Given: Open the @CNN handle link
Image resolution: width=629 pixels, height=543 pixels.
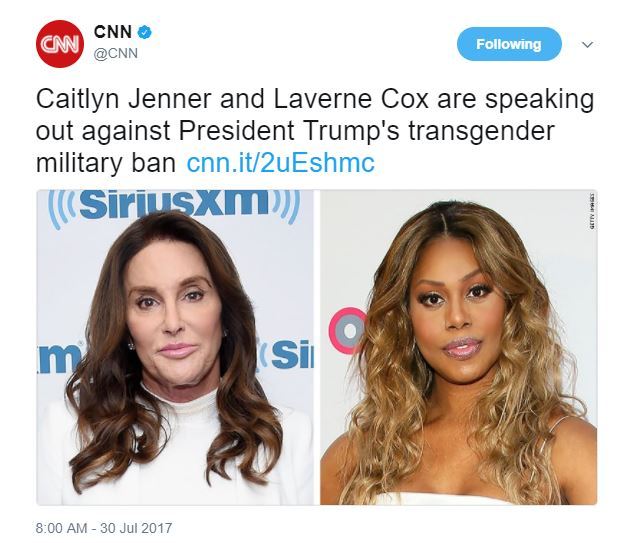Looking at the screenshot, I should coord(116,53).
